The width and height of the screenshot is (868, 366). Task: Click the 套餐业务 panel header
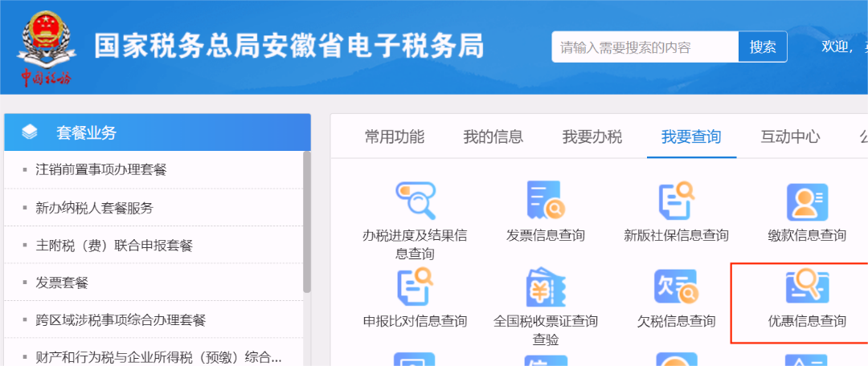click(x=158, y=132)
